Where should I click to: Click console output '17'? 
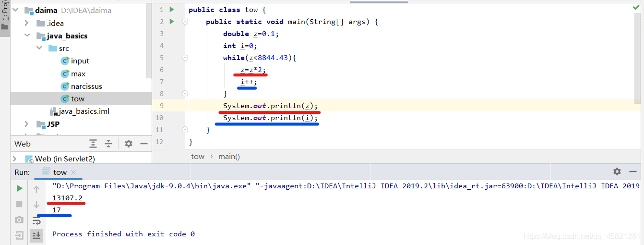(x=57, y=210)
